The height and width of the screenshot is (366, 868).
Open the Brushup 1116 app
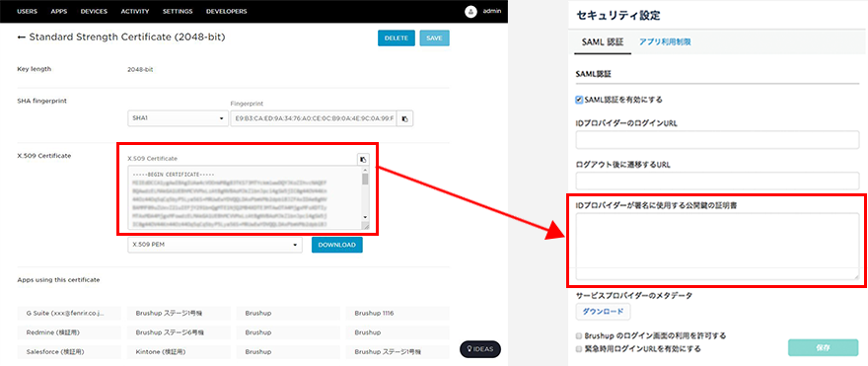(x=398, y=314)
